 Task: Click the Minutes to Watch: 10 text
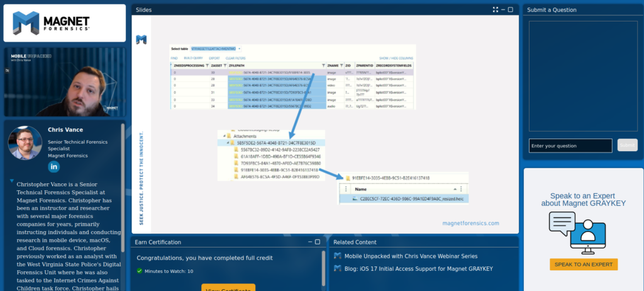point(169,271)
